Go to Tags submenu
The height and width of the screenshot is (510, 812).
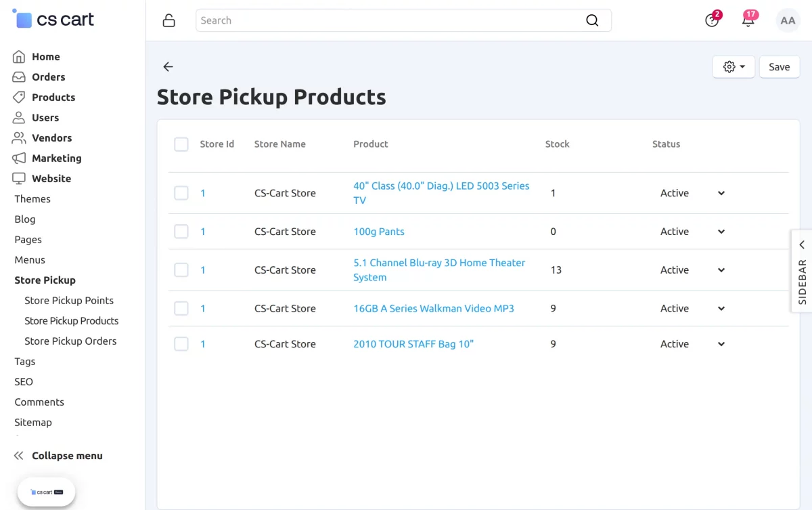click(x=25, y=362)
